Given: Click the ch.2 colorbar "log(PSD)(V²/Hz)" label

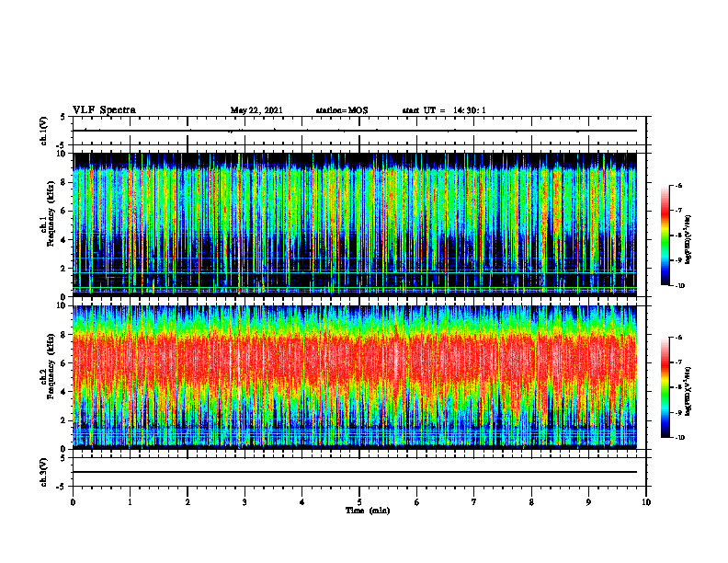Looking at the screenshot, I should tap(688, 391).
